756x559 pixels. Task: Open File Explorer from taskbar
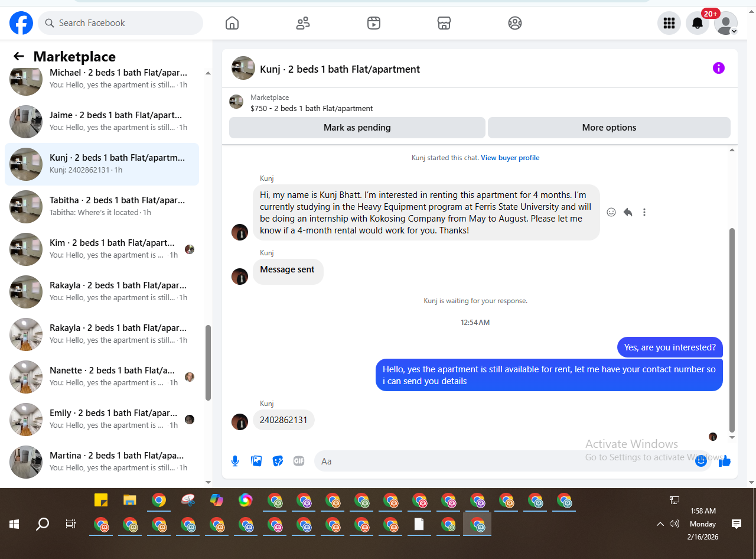click(x=130, y=500)
